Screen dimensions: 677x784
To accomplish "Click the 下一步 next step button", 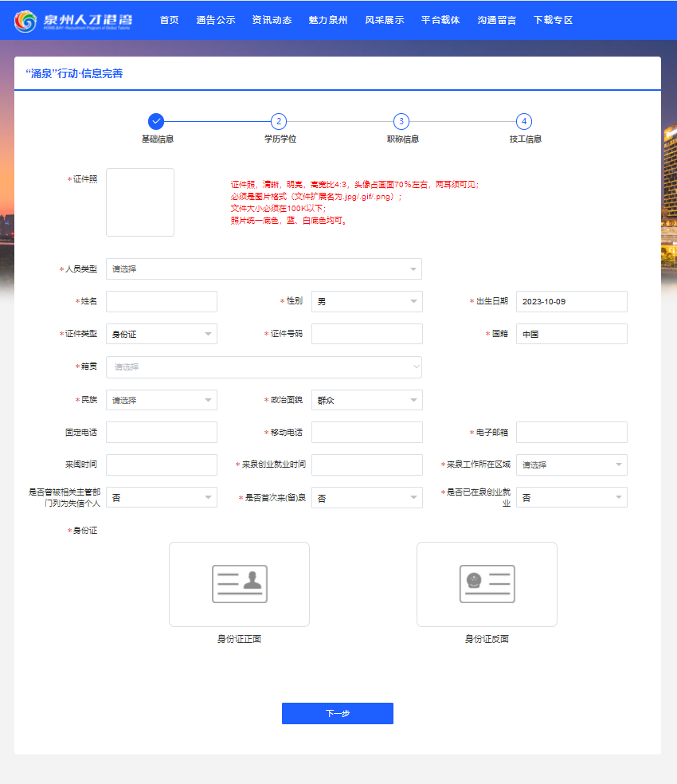I will (337, 713).
